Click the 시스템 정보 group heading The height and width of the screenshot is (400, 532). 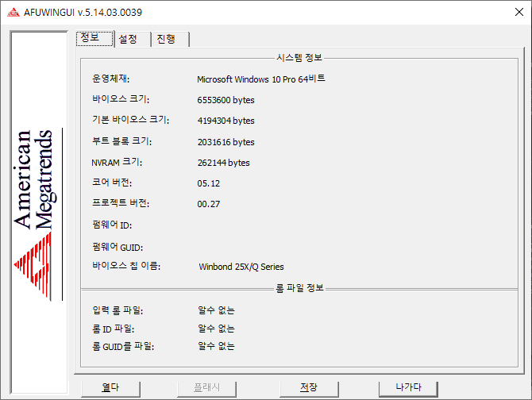pyautogui.click(x=299, y=58)
